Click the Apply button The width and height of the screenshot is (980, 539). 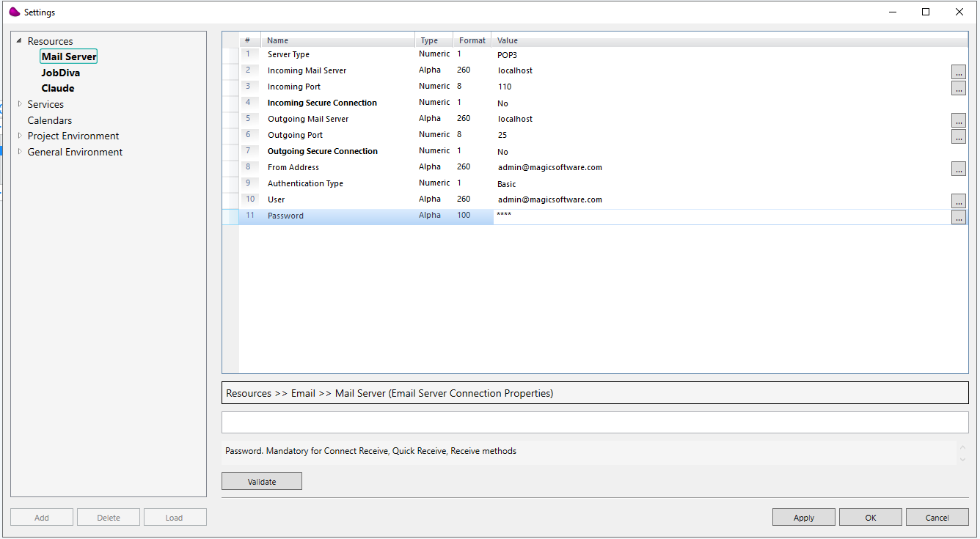804,517
